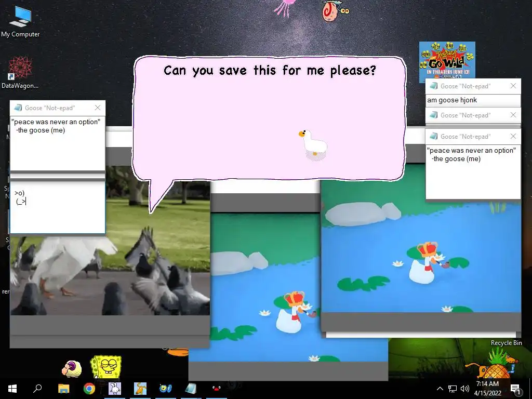Open the My Computer desktop icon
This screenshot has height=399, width=532.
pyautogui.click(x=20, y=22)
